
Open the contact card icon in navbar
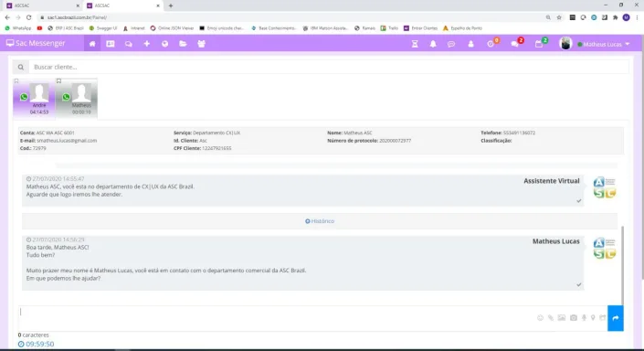coord(110,44)
